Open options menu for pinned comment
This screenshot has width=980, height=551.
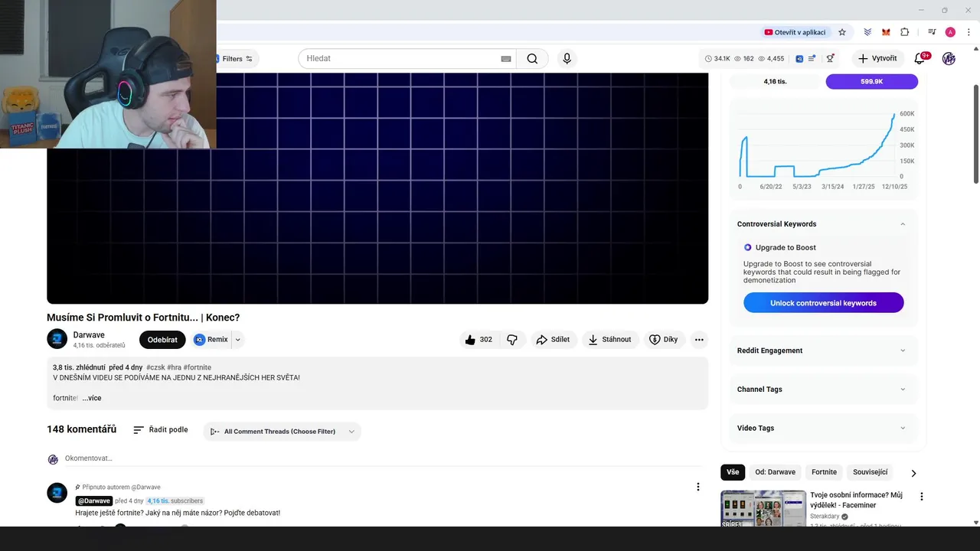pyautogui.click(x=697, y=487)
